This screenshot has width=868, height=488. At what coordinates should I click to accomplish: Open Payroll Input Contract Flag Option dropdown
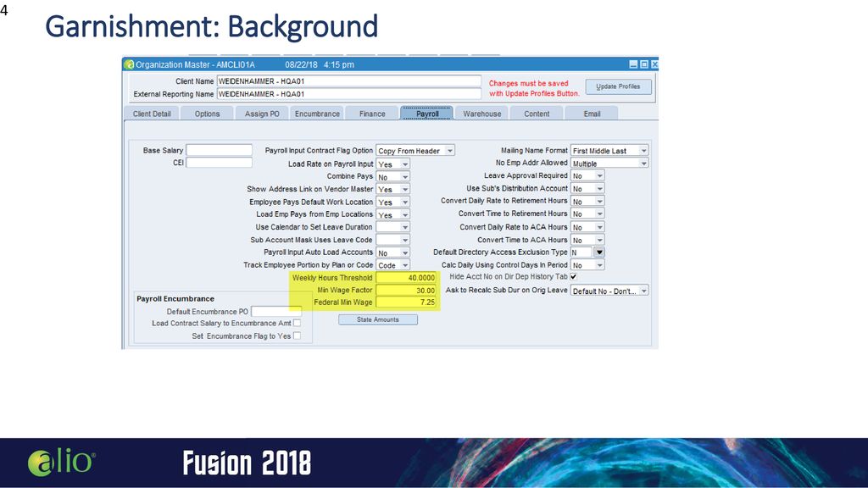(x=415, y=151)
